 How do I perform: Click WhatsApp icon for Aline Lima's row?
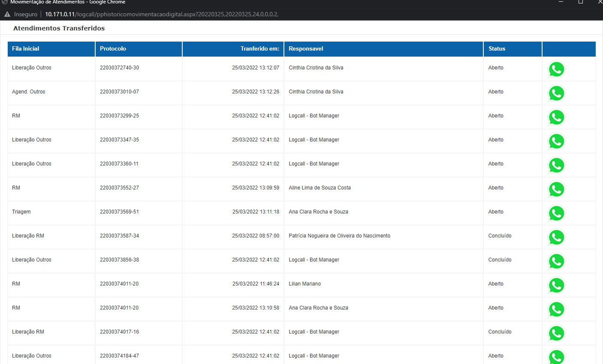556,190
